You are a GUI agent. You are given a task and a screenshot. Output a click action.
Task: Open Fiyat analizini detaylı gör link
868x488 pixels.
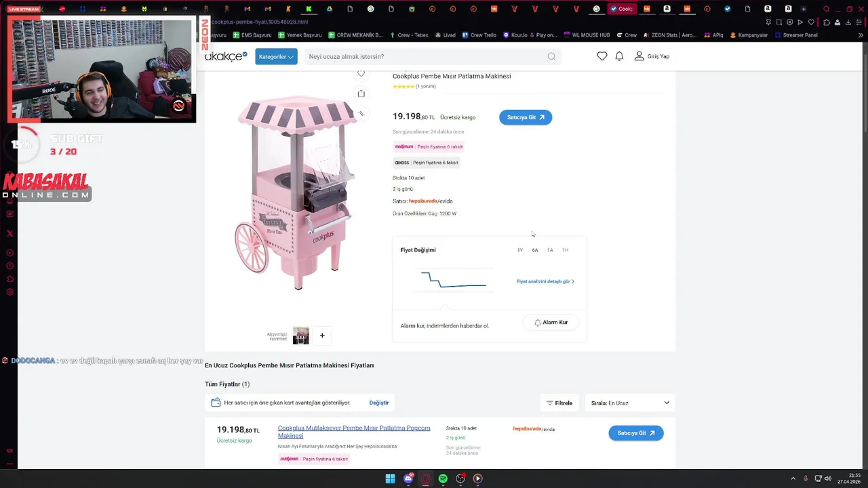click(545, 281)
